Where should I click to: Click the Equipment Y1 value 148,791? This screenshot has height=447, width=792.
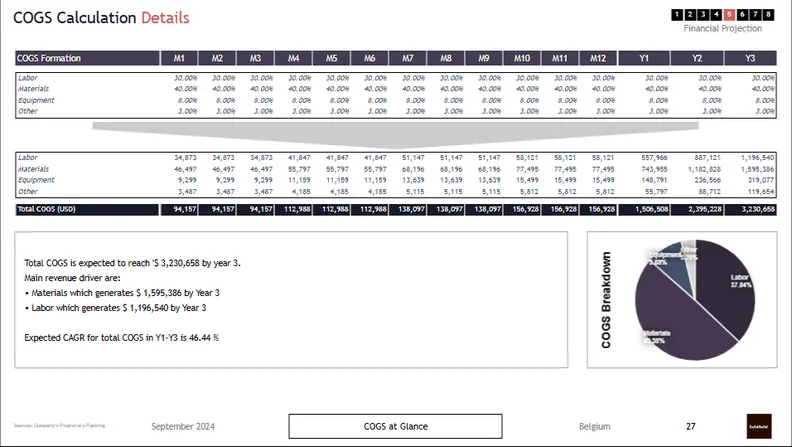[x=654, y=180]
